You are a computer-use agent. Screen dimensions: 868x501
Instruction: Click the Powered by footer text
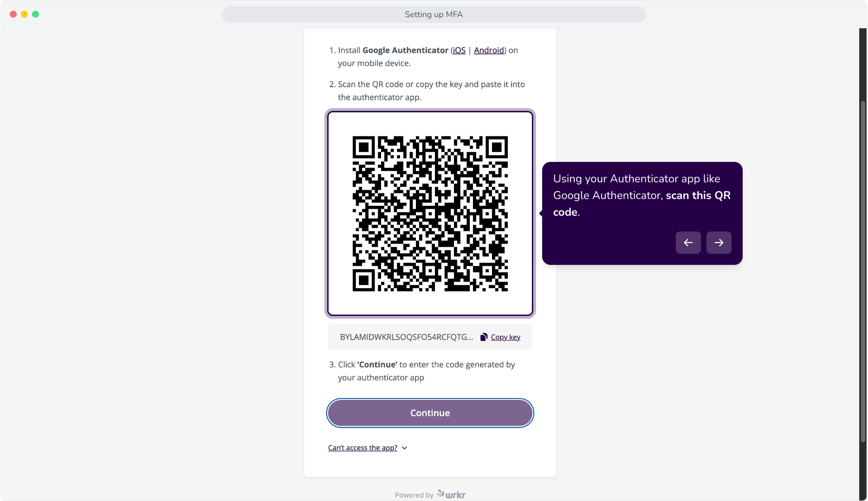[x=414, y=495]
